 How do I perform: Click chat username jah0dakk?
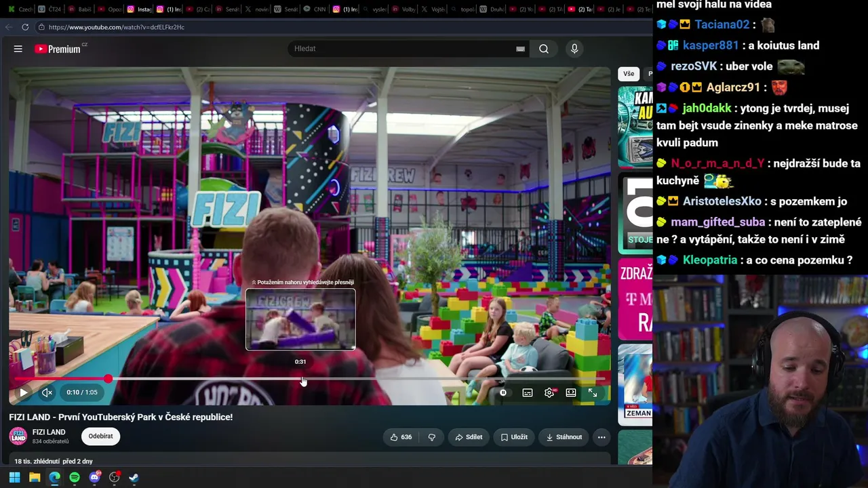tap(707, 108)
